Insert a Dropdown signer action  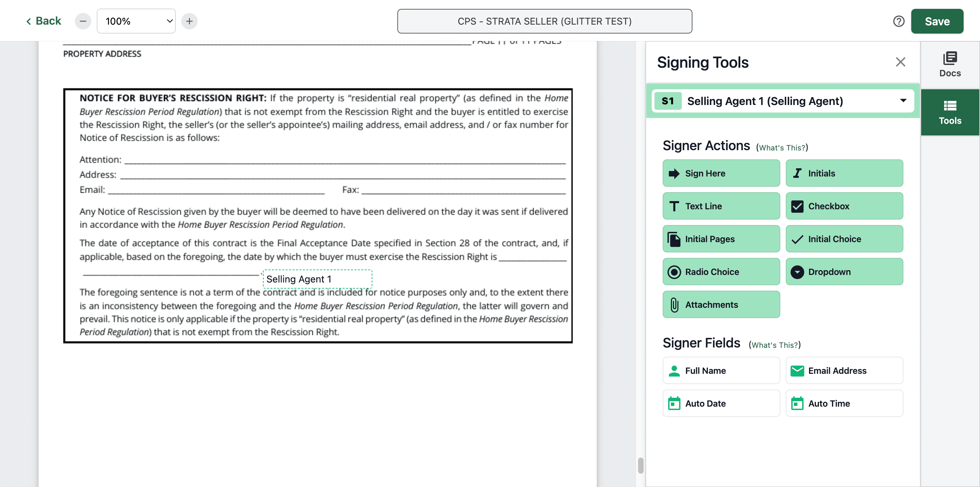(x=844, y=272)
